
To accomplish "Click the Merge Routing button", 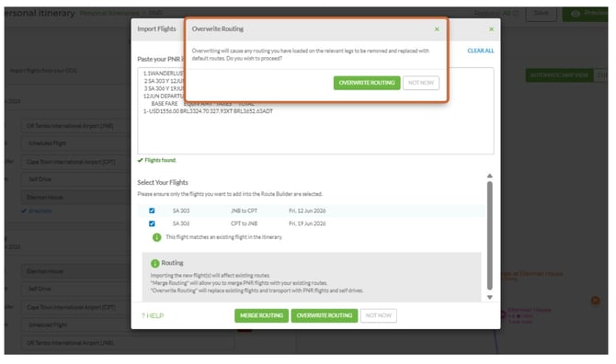I will coord(261,315).
